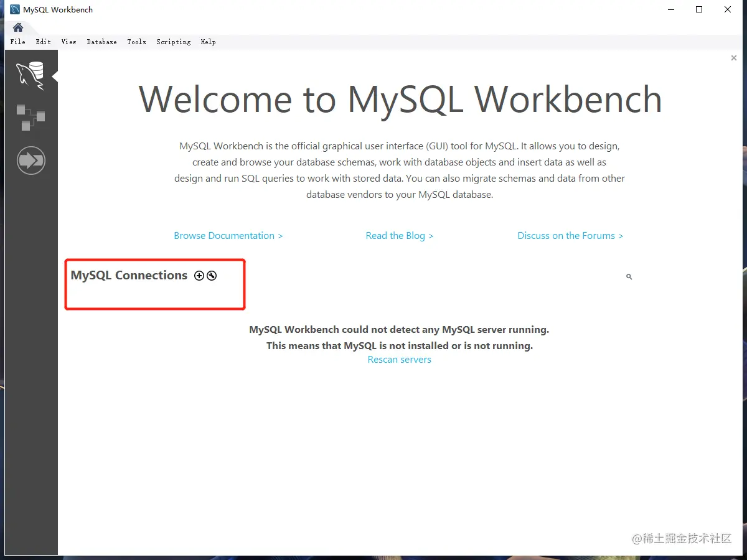Open the Migration wizard sidebar icon
747x560 pixels.
coord(31,161)
